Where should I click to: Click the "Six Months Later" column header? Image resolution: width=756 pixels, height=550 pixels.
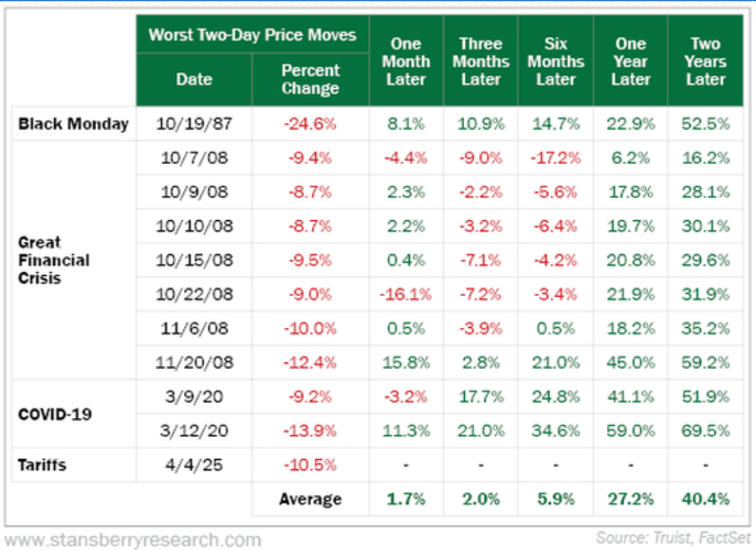click(x=556, y=61)
